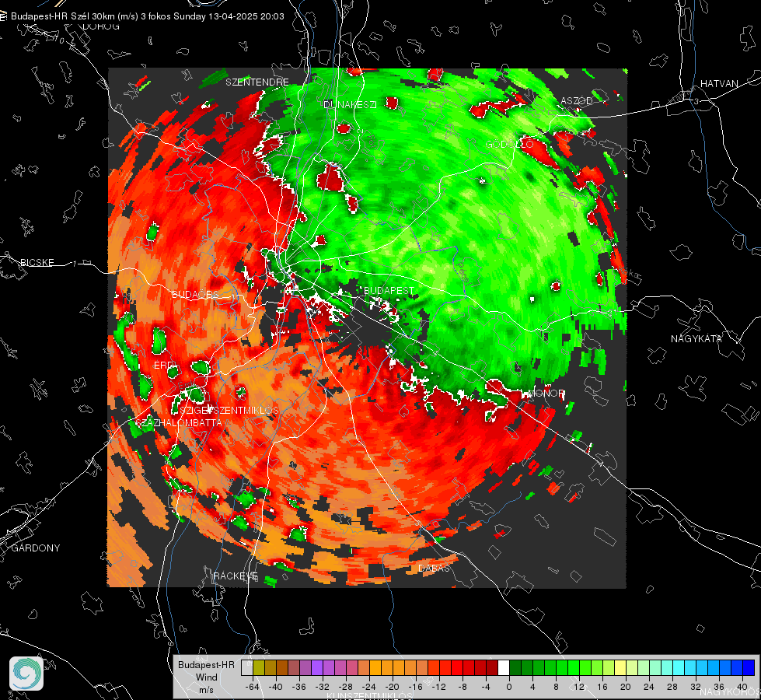Screen dimensions: 761x700
Task: Click the GARDONY town label
Action: coord(36,548)
